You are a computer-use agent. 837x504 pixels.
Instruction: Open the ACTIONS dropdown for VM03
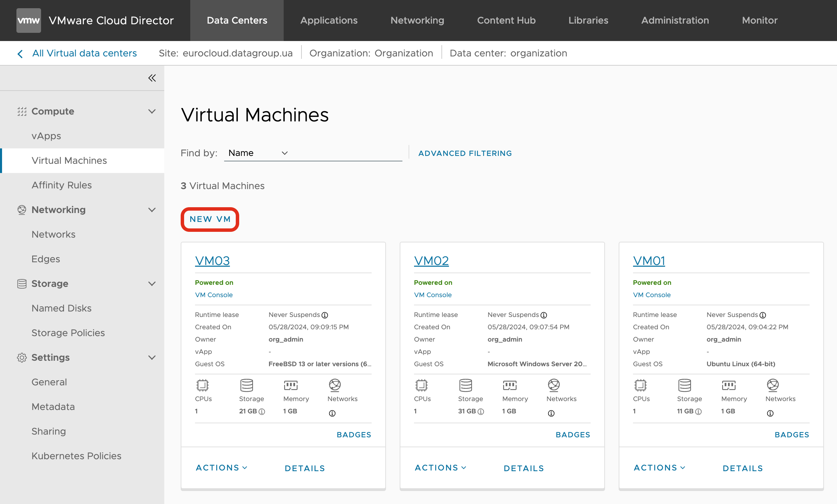(221, 468)
